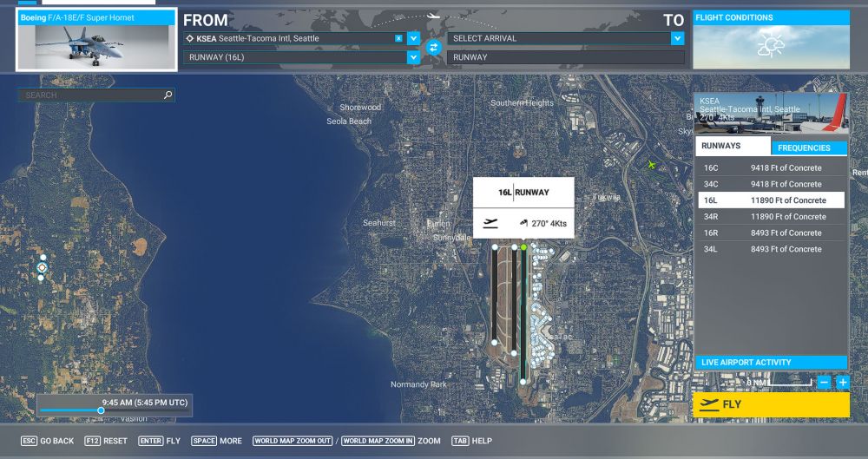Image resolution: width=868 pixels, height=459 pixels.
Task: Click the north end marker of runway 16R
Action: (x=495, y=247)
